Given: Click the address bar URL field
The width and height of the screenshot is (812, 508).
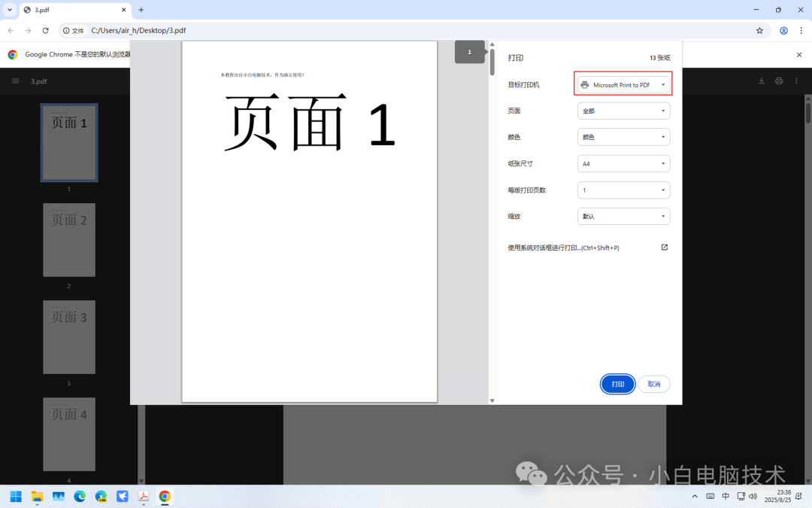Looking at the screenshot, I should [x=138, y=31].
